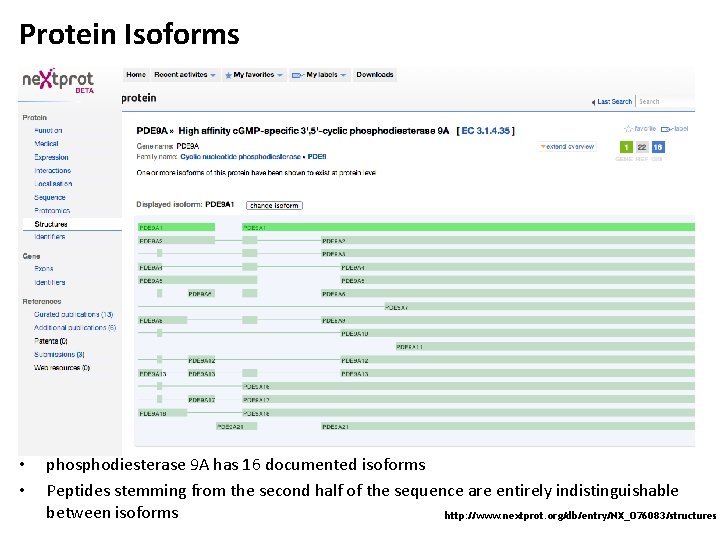Click the change isoform button
Image resolution: width=720 pixels, height=540 pixels.
[274, 206]
